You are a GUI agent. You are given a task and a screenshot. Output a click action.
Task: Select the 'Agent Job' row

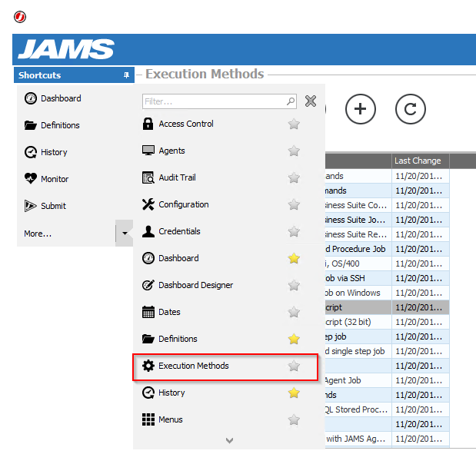click(387, 380)
